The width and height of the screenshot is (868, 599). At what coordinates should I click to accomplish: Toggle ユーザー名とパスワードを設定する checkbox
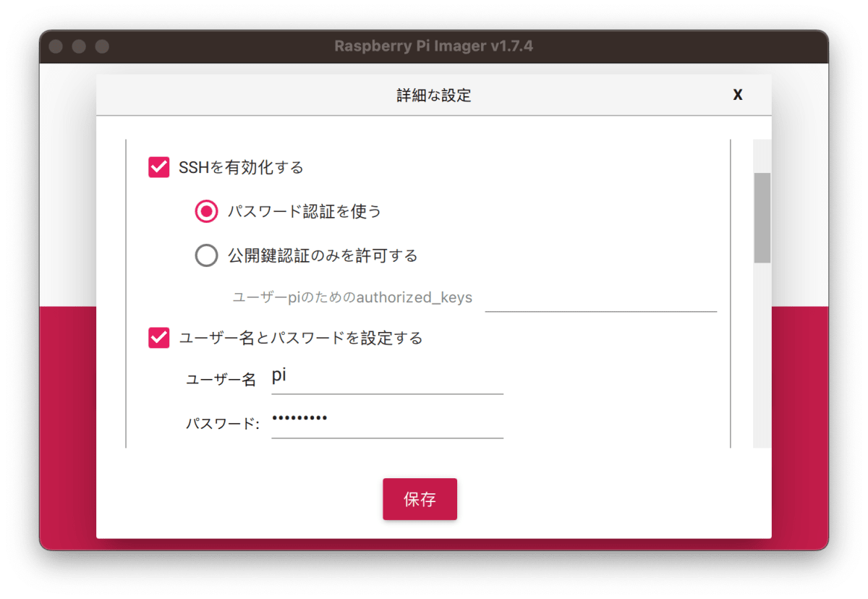[x=158, y=338]
